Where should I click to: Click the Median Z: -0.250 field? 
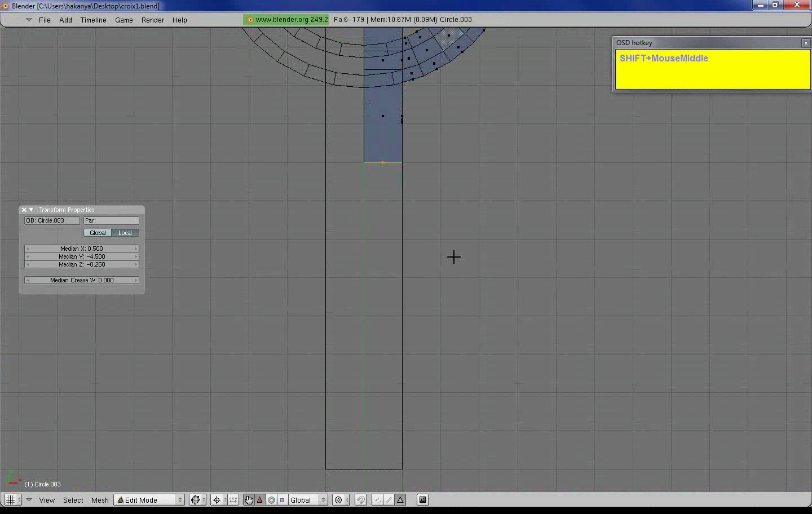pos(82,264)
